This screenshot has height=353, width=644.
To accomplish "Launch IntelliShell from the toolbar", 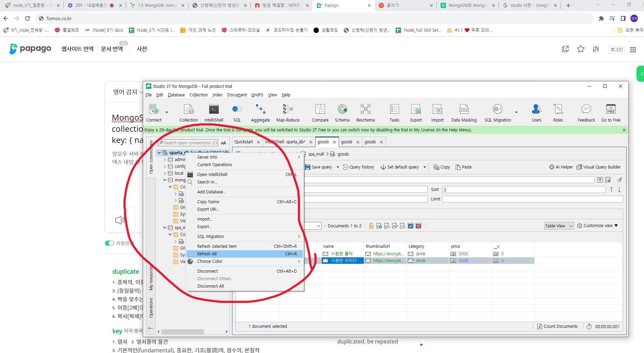I will click(214, 113).
